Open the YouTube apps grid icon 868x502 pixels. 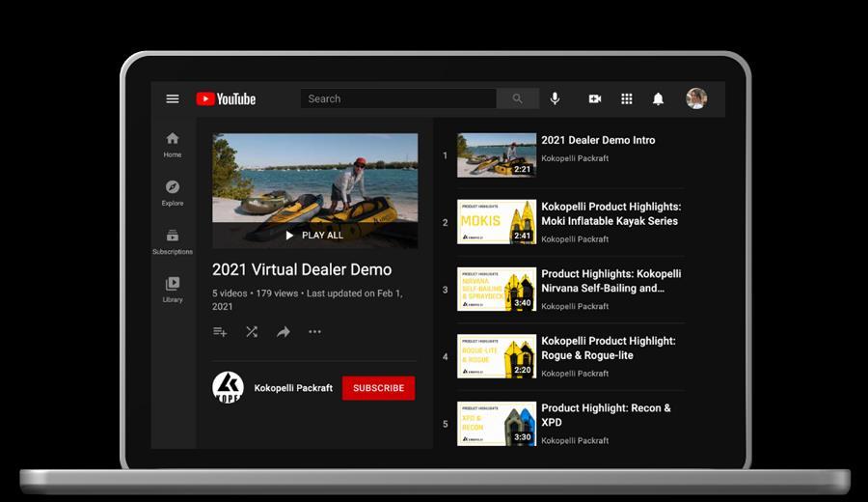point(626,98)
